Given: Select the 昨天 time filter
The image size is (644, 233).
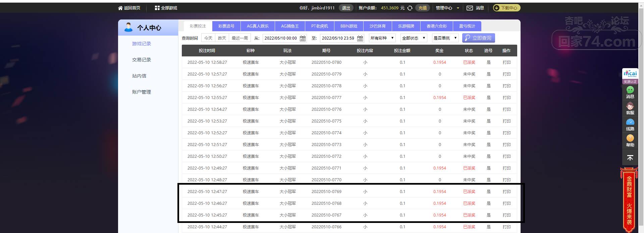Looking at the screenshot, I should (222, 38).
